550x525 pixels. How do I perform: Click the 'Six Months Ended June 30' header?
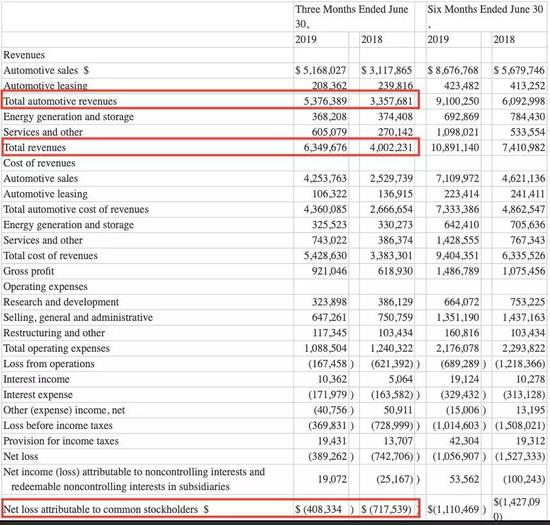coord(485,9)
